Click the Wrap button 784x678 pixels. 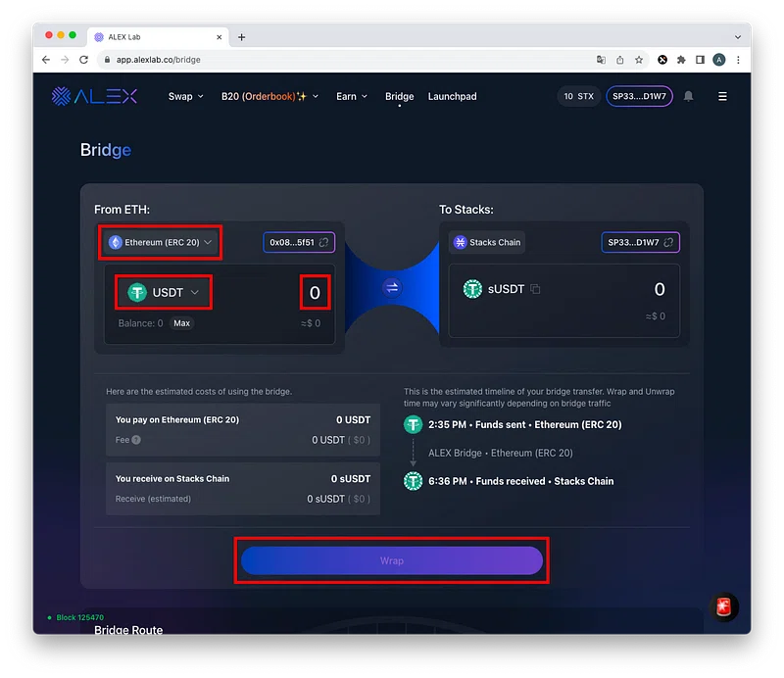click(391, 560)
